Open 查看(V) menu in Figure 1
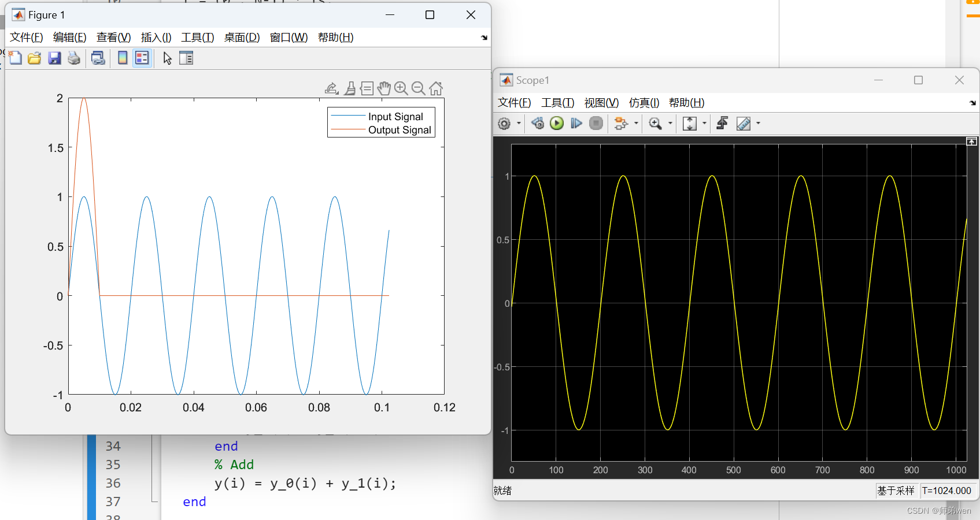 114,38
